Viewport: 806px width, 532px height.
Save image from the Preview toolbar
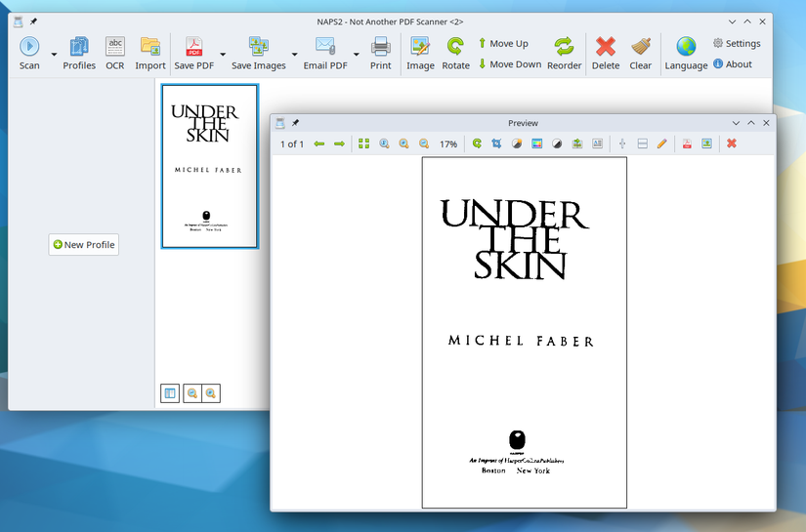706,143
